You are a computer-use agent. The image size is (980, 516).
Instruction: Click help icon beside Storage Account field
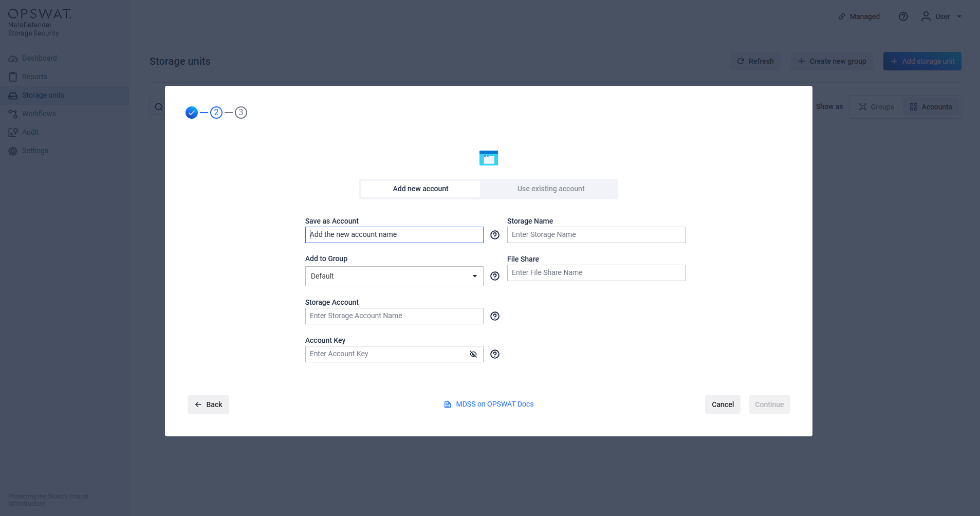coord(495,316)
